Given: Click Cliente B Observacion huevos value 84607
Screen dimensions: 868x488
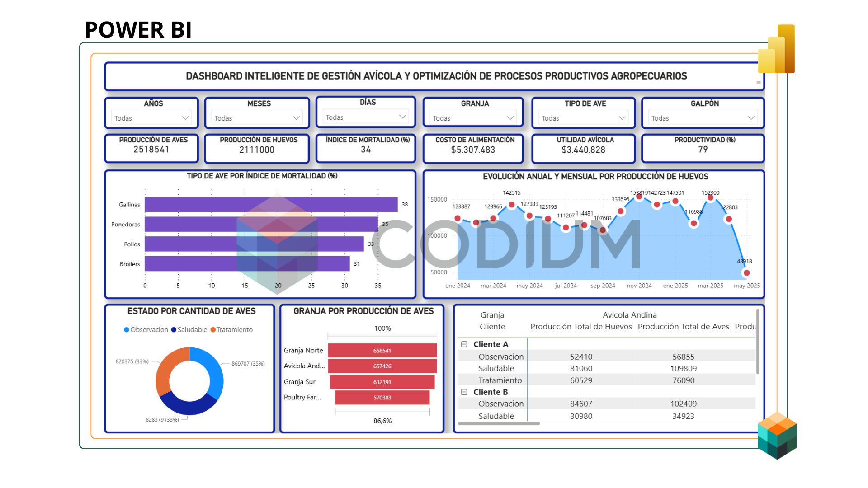Looking at the screenshot, I should click(x=581, y=404).
